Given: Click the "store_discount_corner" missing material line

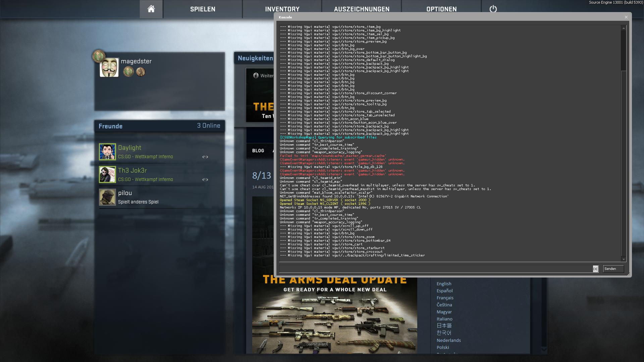Looking at the screenshot, I should (x=338, y=93).
